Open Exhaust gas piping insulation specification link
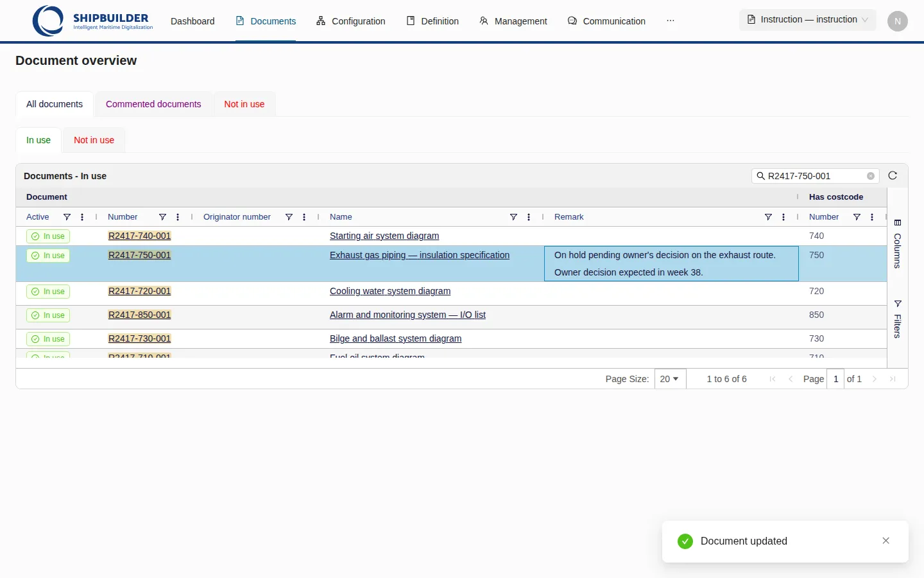 420,255
